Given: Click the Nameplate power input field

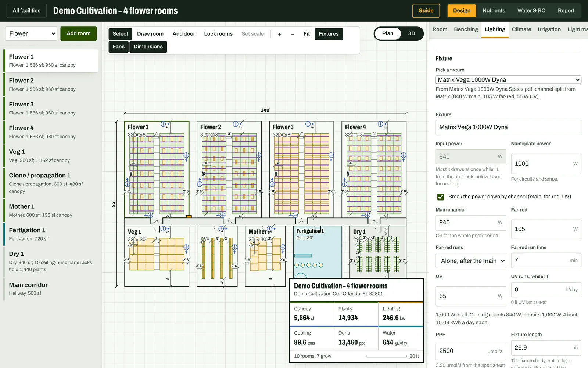Looking at the screenshot, I should point(546,164).
